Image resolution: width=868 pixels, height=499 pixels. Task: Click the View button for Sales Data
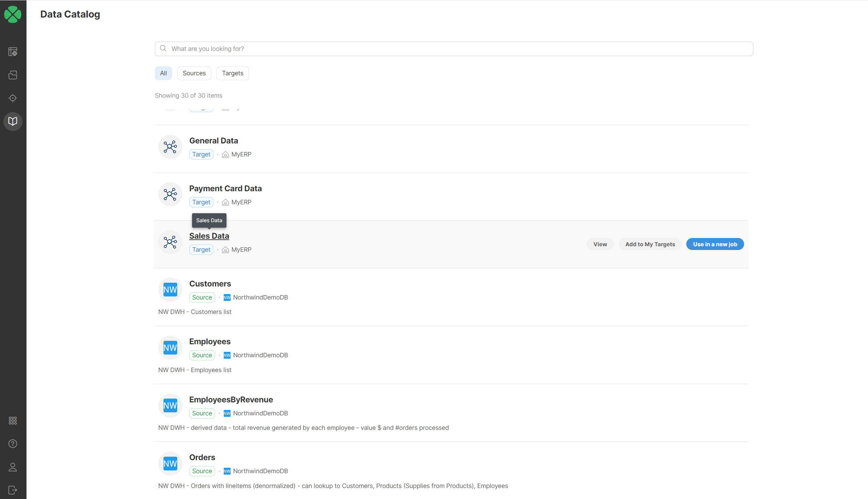click(x=600, y=244)
